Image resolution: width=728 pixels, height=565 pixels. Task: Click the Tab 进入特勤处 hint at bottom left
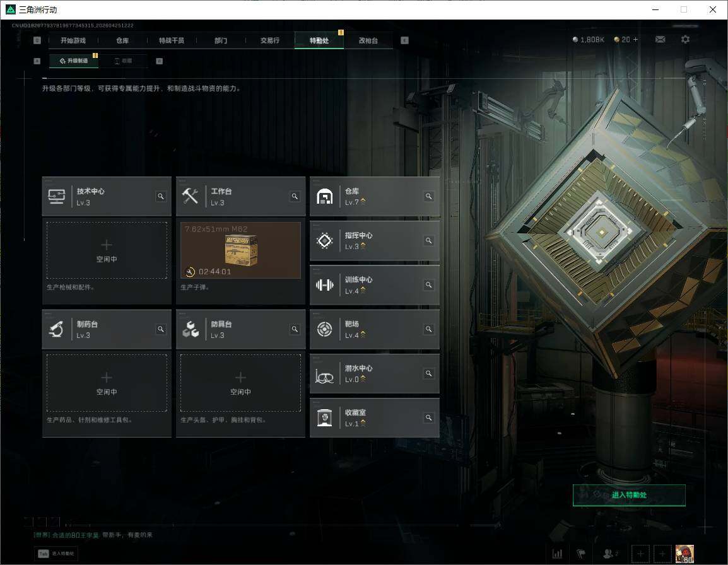[56, 554]
